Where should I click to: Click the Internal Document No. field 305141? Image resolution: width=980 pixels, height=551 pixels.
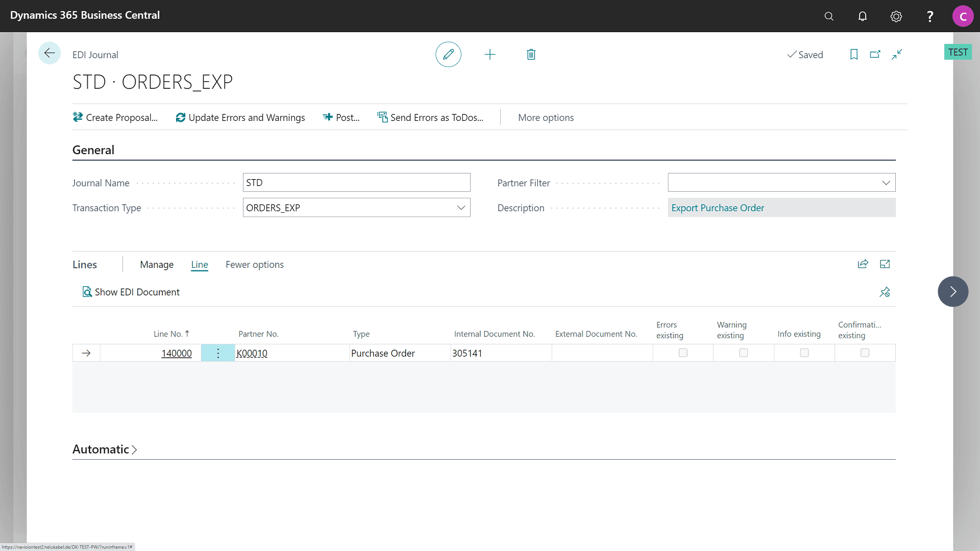467,353
